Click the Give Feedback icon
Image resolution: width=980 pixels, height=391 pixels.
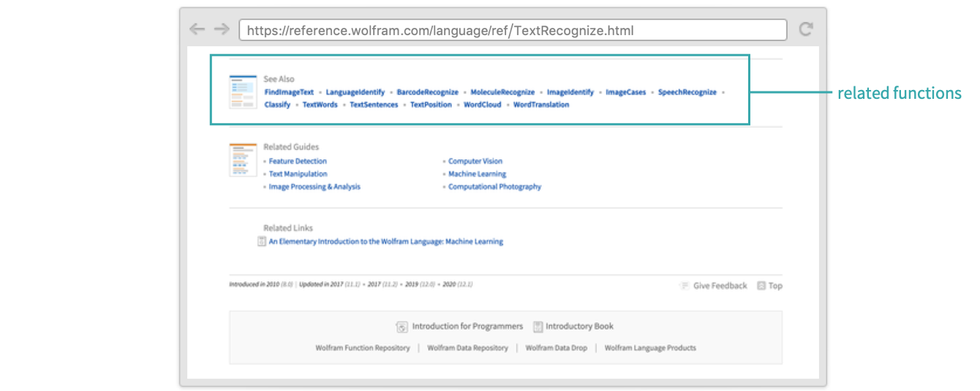point(685,286)
